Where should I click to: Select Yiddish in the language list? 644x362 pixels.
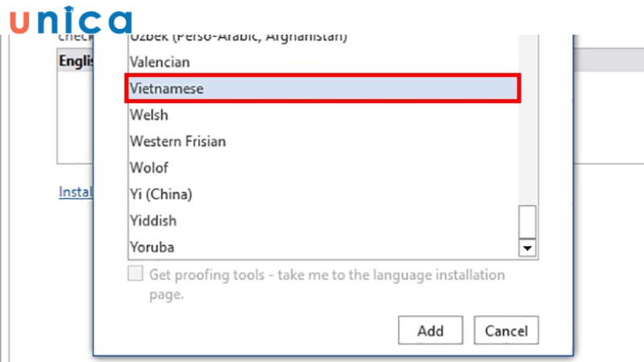click(x=153, y=220)
